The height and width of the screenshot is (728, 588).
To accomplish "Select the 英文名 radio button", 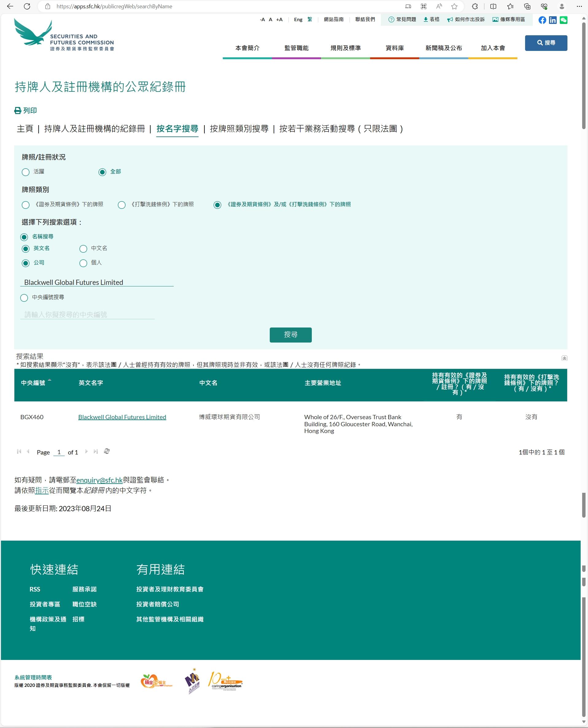I will point(25,249).
